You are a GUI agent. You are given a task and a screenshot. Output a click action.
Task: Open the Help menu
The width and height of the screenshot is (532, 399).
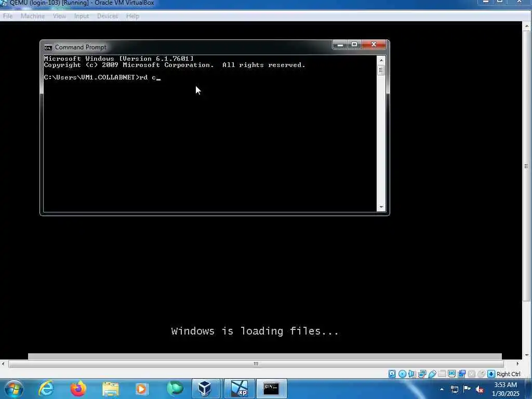tap(132, 16)
